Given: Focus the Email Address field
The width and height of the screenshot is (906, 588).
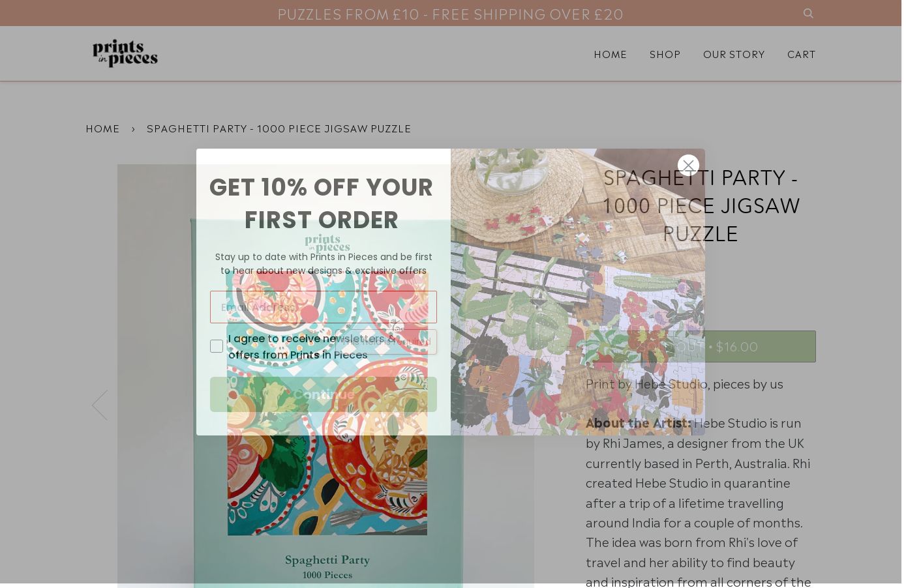Looking at the screenshot, I should pos(324,307).
